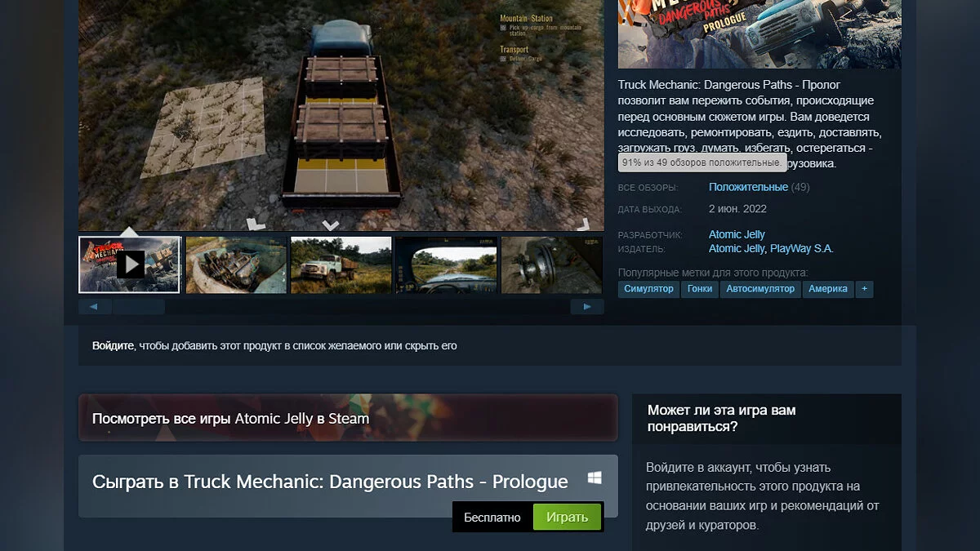Click the review count (49)
The width and height of the screenshot is (980, 551).
click(800, 187)
